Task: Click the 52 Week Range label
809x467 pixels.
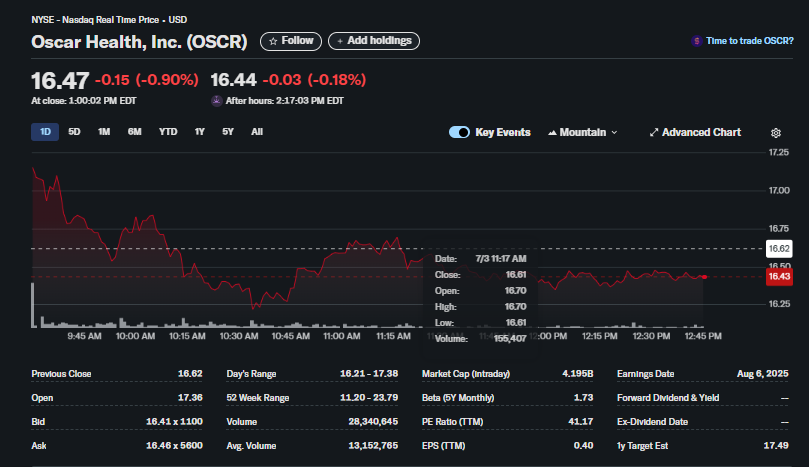Action: (x=257, y=398)
